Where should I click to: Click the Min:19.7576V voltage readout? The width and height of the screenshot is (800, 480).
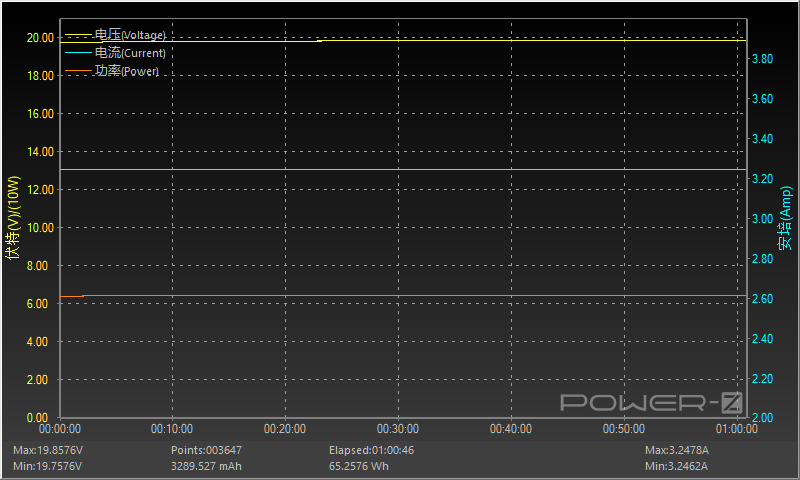[x=47, y=466]
